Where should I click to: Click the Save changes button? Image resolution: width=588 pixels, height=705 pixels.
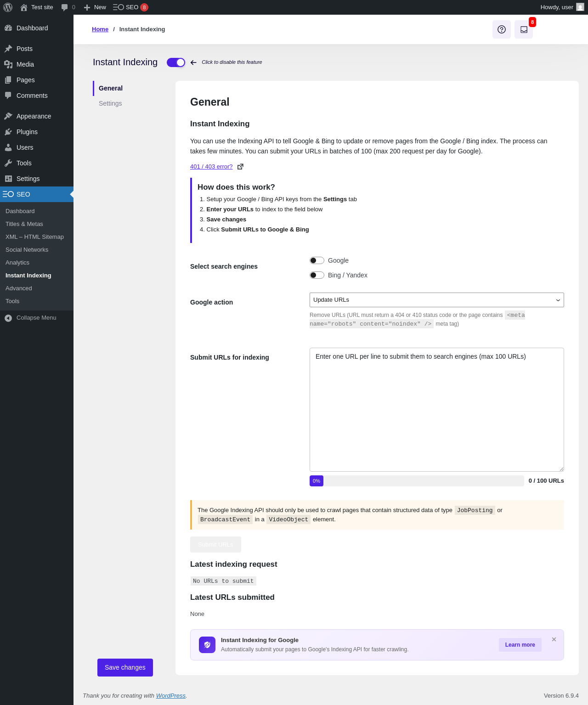125,667
